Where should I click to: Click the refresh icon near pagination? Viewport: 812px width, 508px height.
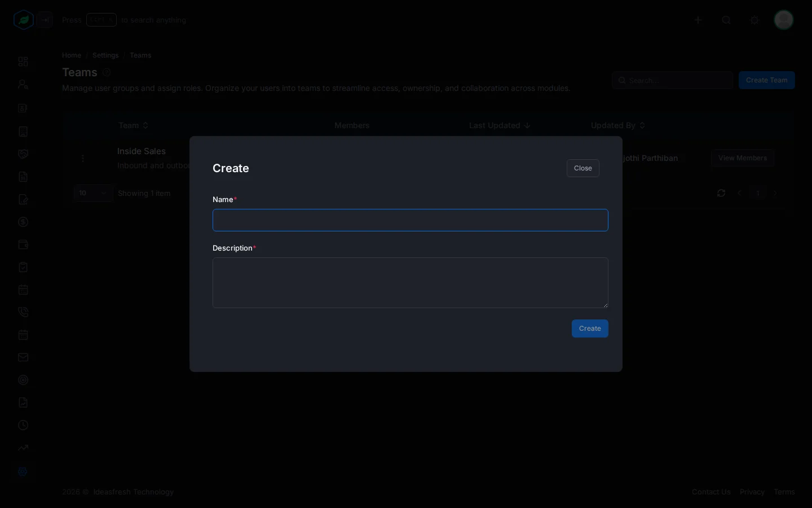[721, 193]
